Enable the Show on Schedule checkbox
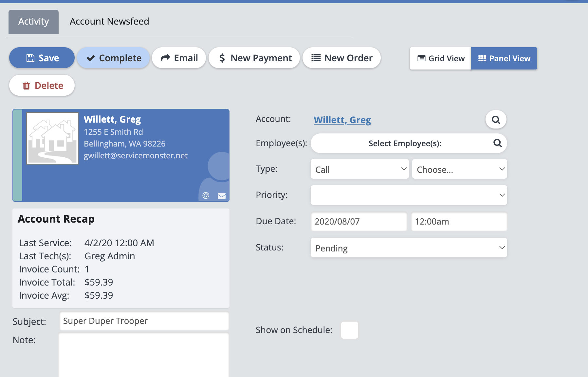 click(349, 330)
